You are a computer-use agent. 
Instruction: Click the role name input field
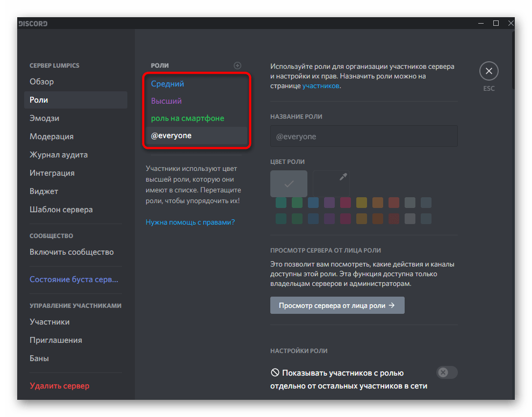(x=364, y=136)
